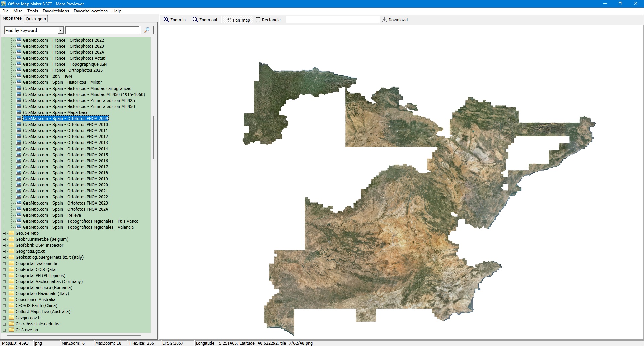Click the Zoom out magnifier icon
Viewport: 644px width, 346px height.
click(195, 20)
